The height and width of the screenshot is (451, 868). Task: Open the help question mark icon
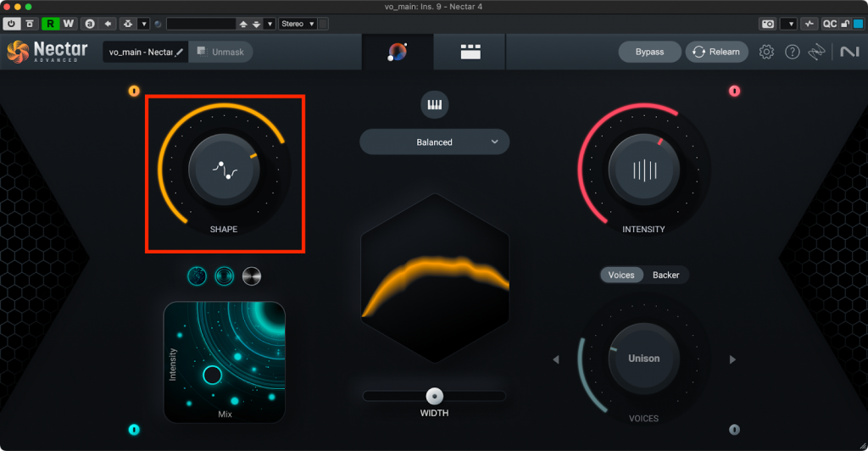click(x=792, y=52)
